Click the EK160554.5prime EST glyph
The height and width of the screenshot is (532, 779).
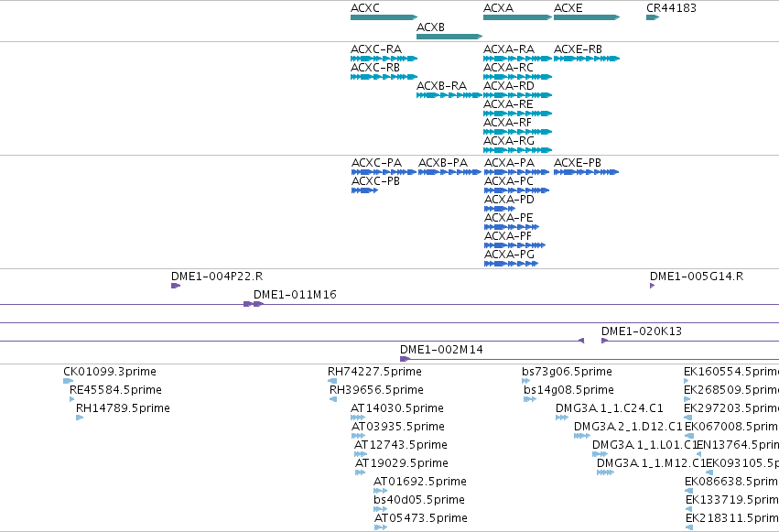687,381
